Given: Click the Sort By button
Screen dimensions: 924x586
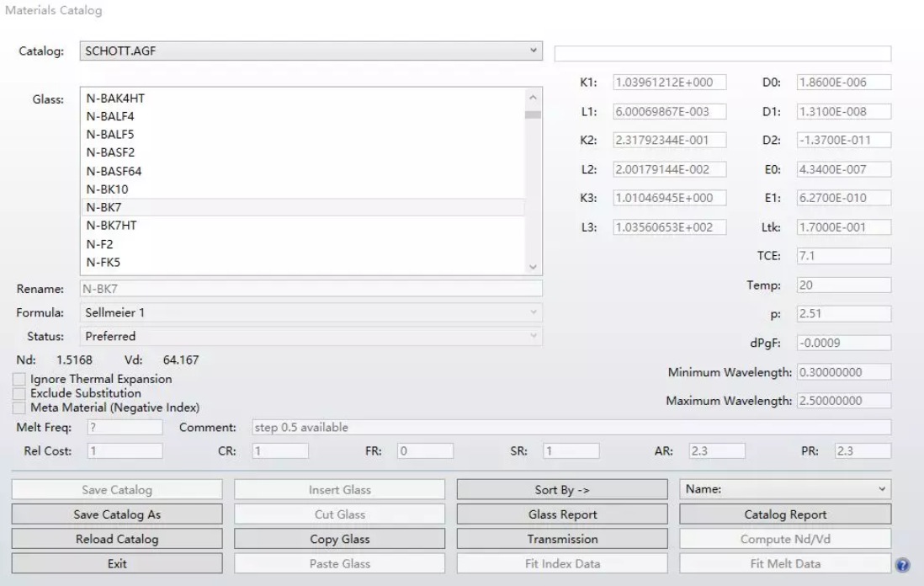Looking at the screenshot, I should (562, 489).
